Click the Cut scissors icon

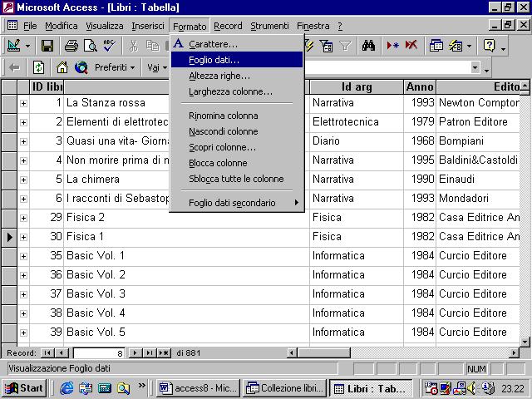point(134,46)
